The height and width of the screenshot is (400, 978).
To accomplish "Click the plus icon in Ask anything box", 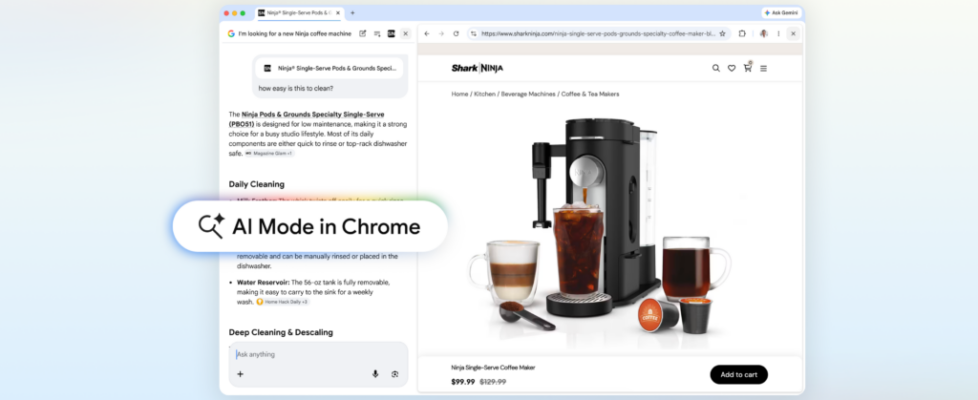I will tap(240, 374).
